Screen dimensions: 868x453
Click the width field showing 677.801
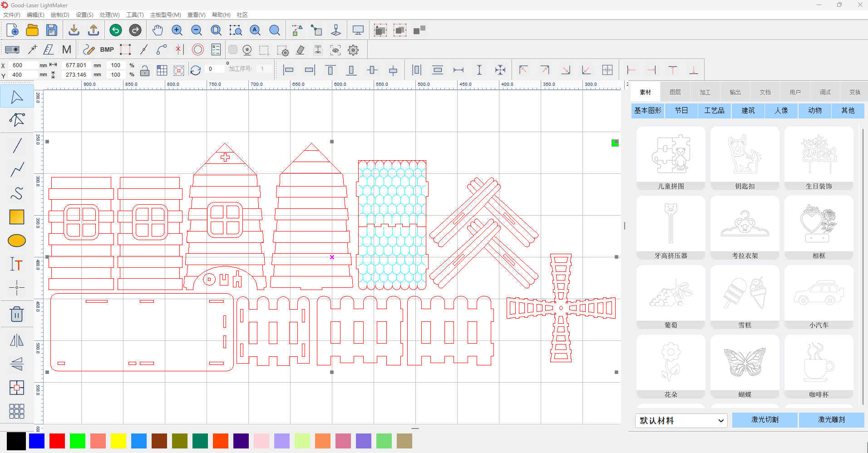[76, 65]
